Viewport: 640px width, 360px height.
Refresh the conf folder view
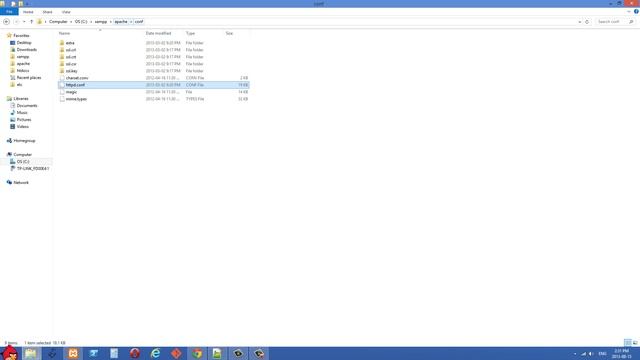(587, 22)
